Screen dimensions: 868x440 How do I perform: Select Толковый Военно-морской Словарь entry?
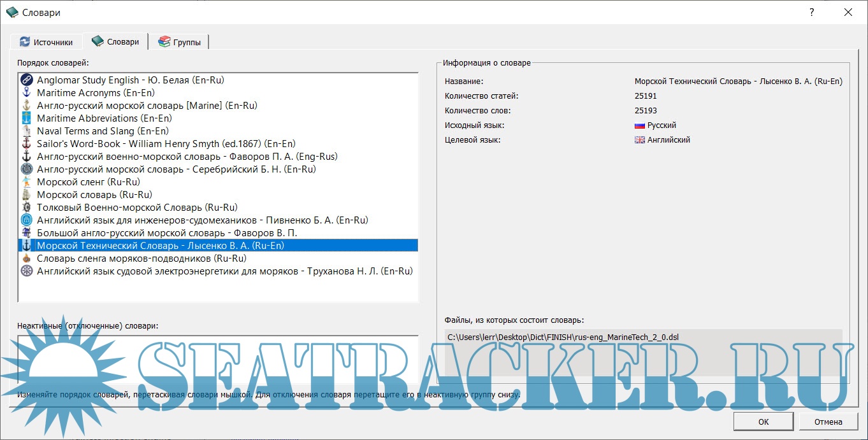[137, 208]
